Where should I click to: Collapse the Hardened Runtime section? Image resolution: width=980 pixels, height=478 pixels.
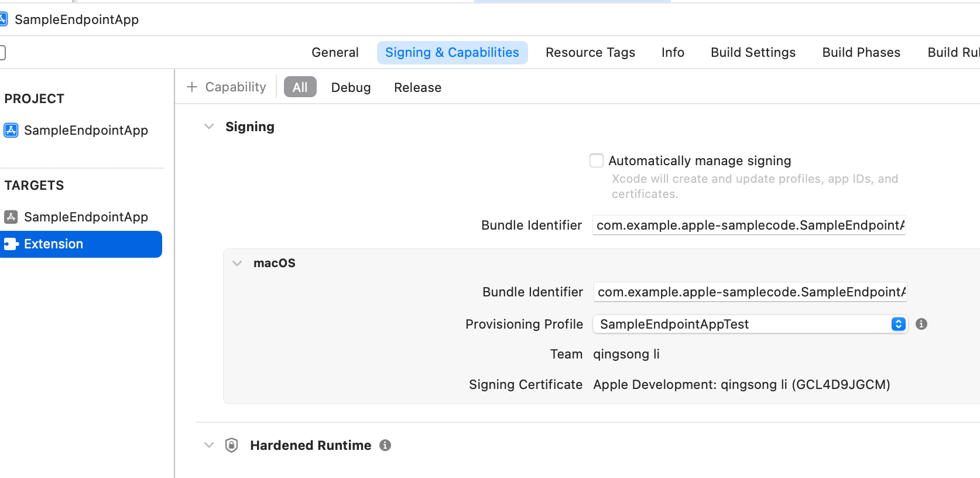click(x=209, y=445)
